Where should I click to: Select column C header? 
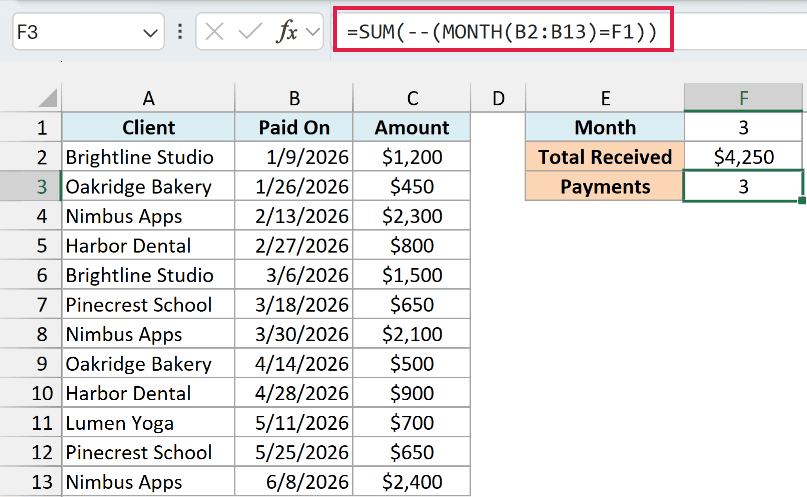point(412,98)
